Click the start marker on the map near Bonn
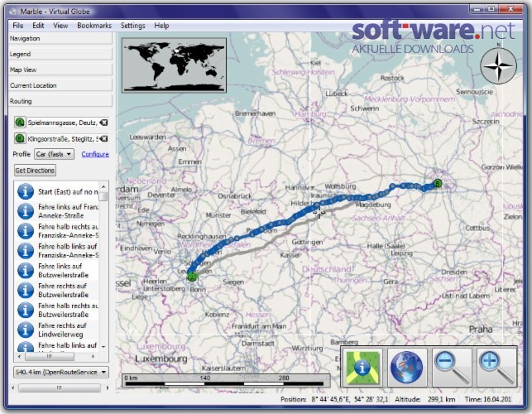The image size is (532, 414). (x=193, y=277)
